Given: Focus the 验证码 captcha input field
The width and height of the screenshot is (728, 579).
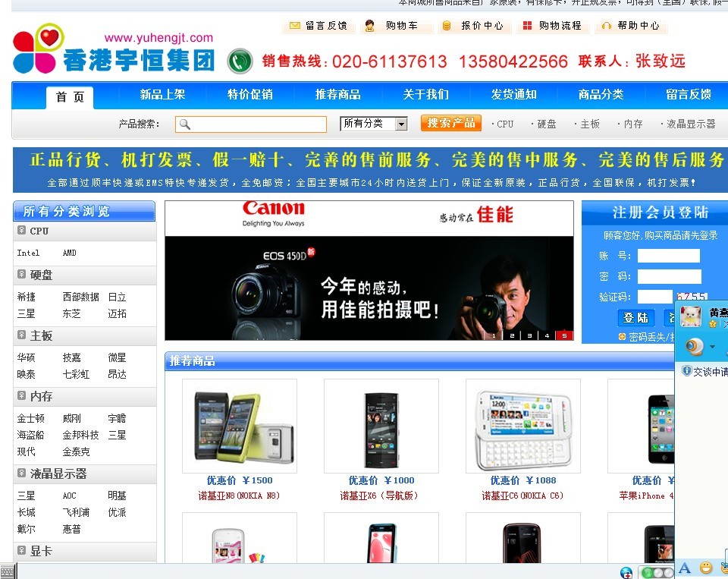Looking at the screenshot, I should point(654,297).
